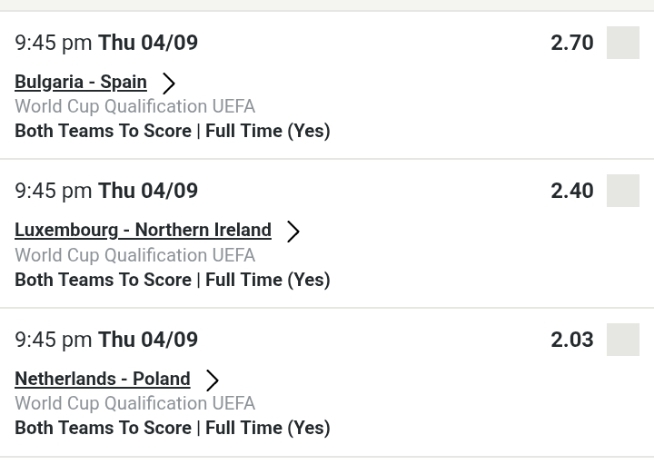Open the Luxembourg - Northern Ireland match link
This screenshot has height=460, width=654.
143,230
